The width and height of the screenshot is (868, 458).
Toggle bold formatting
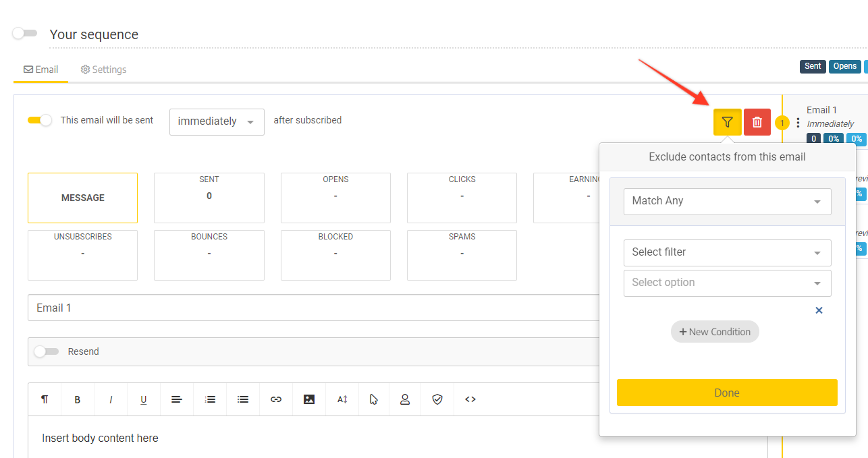tap(78, 399)
